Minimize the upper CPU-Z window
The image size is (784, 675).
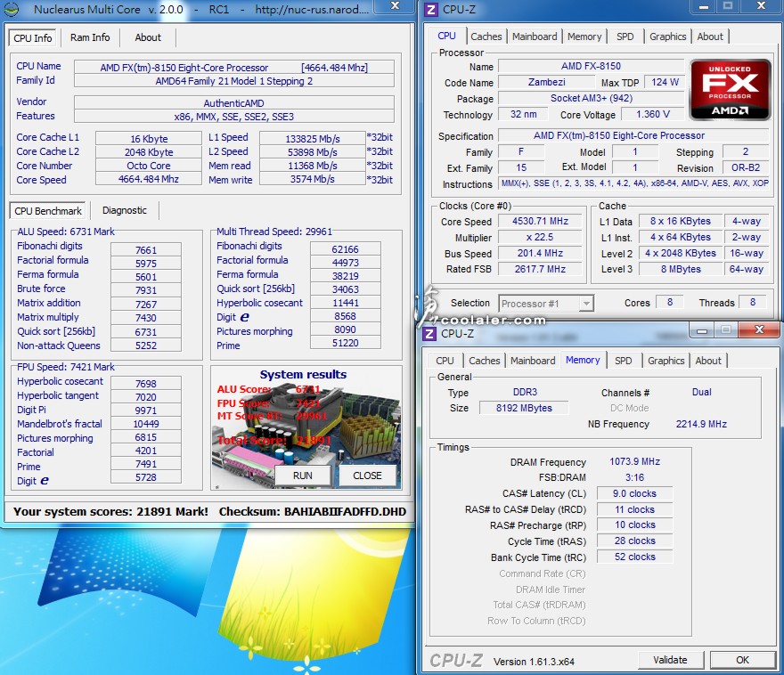click(x=704, y=6)
